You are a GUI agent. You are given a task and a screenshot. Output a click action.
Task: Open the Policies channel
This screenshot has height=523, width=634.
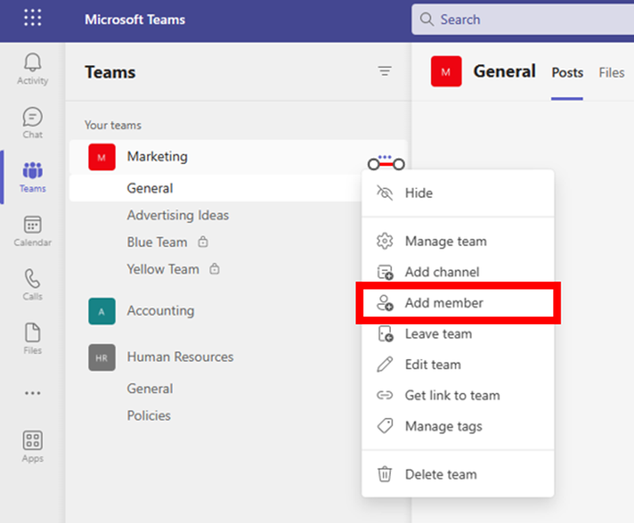[149, 415]
